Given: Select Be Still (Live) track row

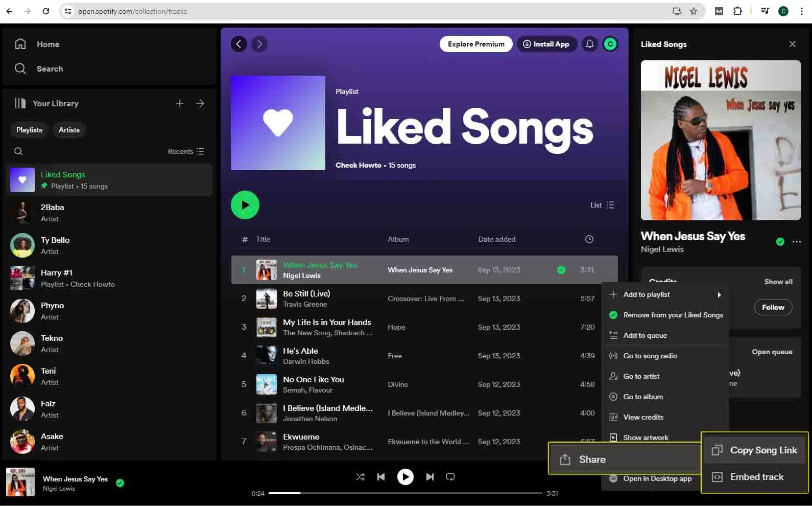Looking at the screenshot, I should pyautogui.click(x=424, y=298).
